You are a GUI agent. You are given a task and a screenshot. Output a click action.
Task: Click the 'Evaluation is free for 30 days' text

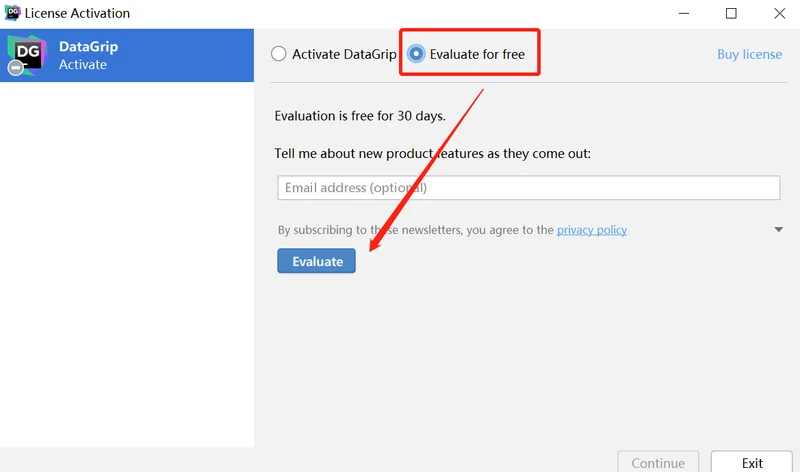tap(360, 116)
